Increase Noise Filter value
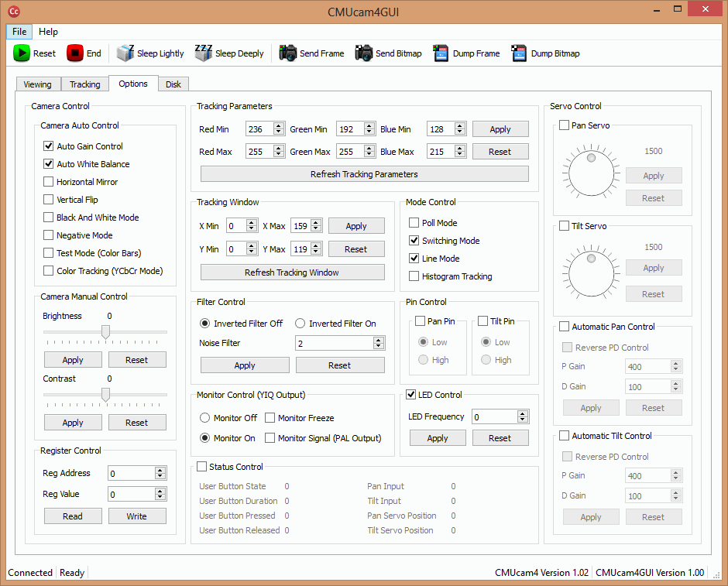728x586 pixels. tap(379, 340)
